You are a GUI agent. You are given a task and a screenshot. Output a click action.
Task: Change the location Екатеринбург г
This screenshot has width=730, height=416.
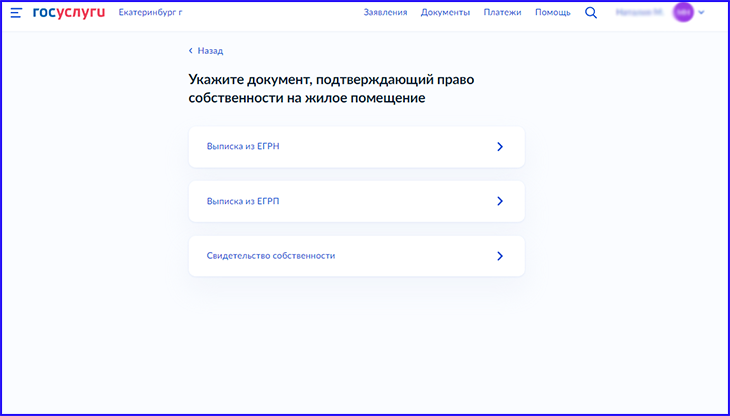coord(150,13)
